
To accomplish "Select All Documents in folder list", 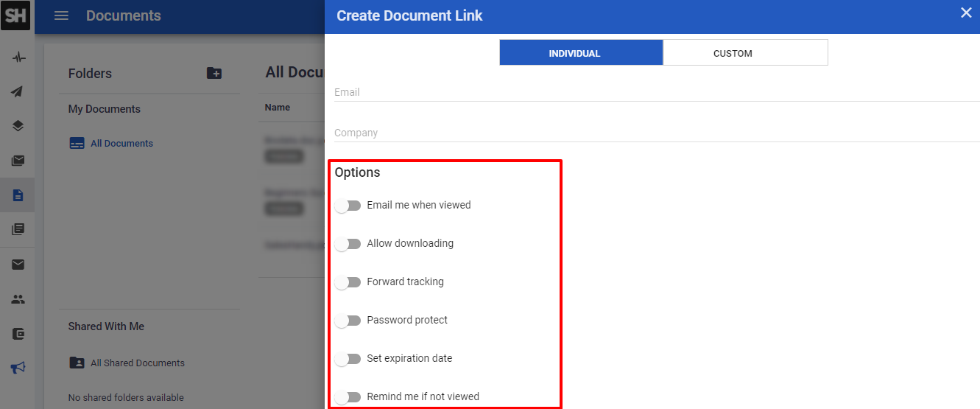I will pos(121,144).
